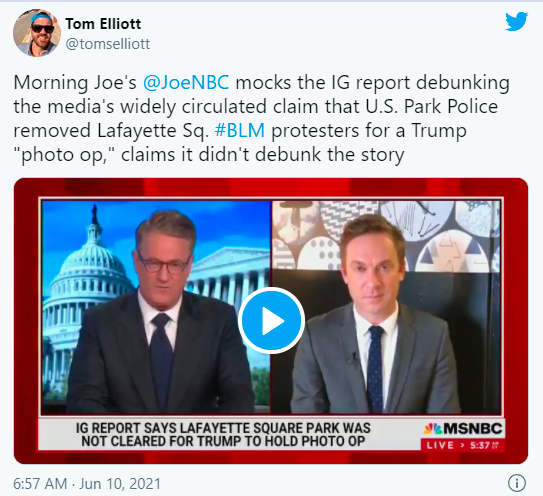543x496 pixels.
Task: Open Tom Elliott's profile picture
Action: pos(37,33)
